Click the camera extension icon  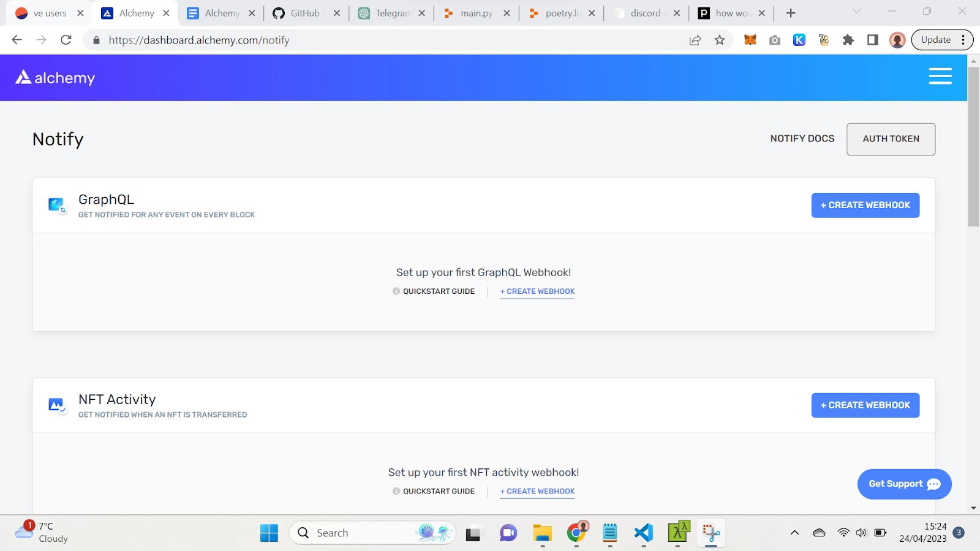[x=775, y=40]
